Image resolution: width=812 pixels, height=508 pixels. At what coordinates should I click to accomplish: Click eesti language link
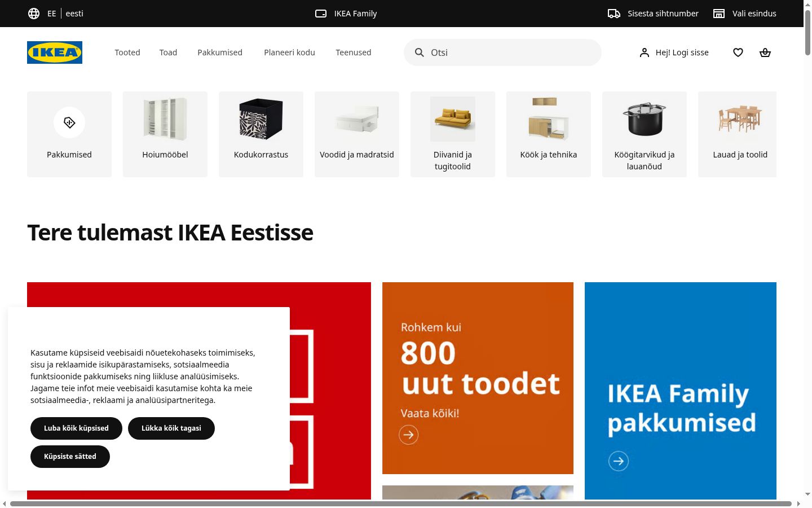[x=74, y=14]
